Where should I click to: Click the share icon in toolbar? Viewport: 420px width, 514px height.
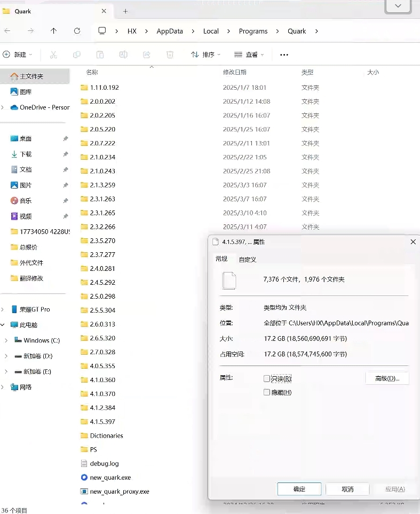[146, 54]
